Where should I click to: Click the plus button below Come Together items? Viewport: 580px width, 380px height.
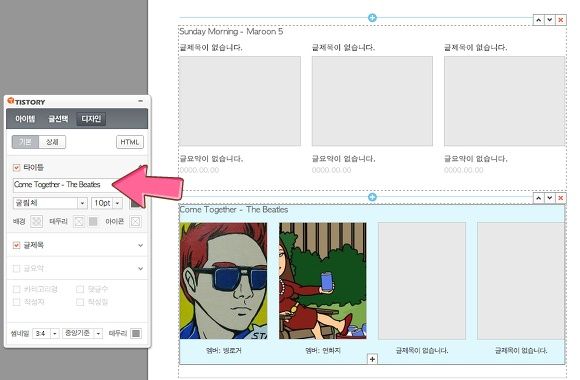[372, 359]
